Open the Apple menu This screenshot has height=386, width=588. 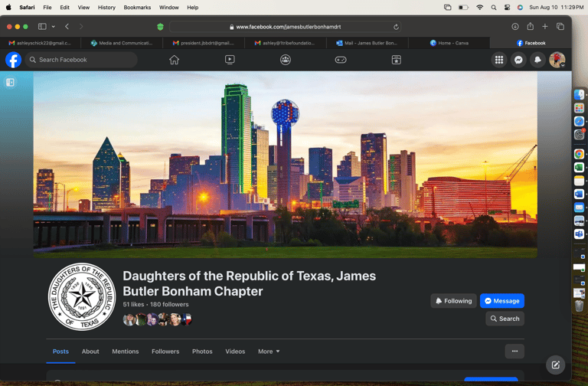click(x=8, y=7)
